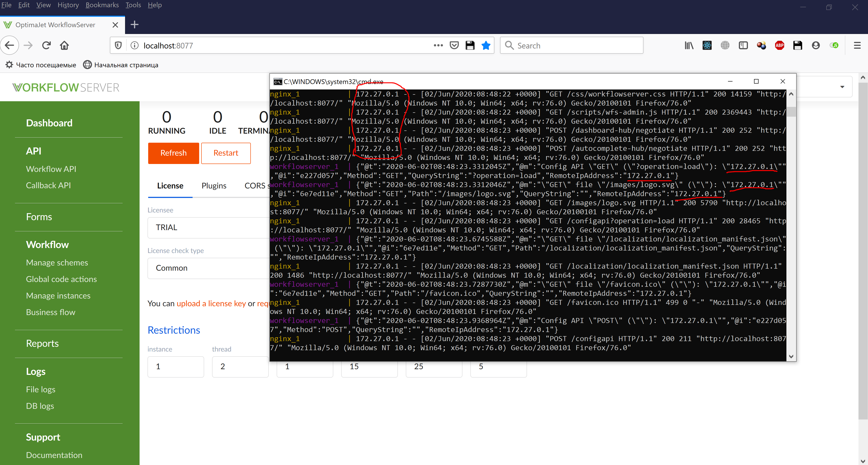Open the View menu
Screen dimensions: 868x465
click(x=44, y=5)
